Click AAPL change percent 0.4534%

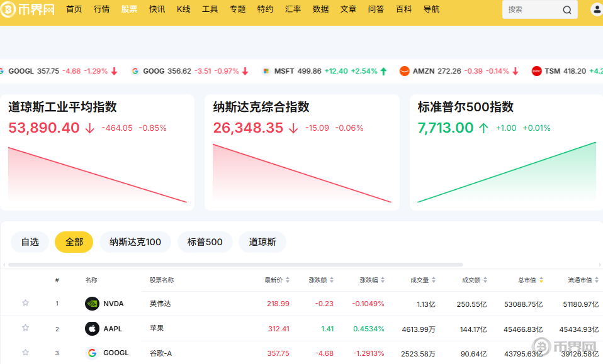click(369, 329)
